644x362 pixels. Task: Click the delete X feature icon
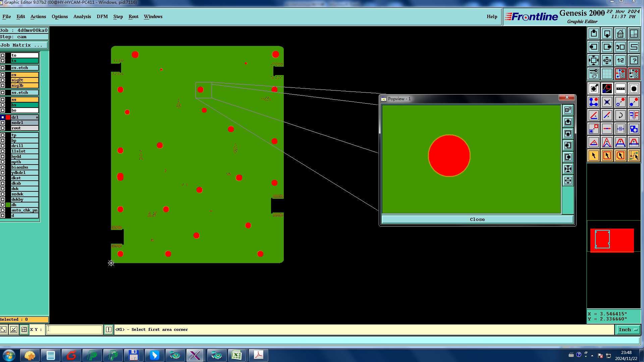pos(607,102)
